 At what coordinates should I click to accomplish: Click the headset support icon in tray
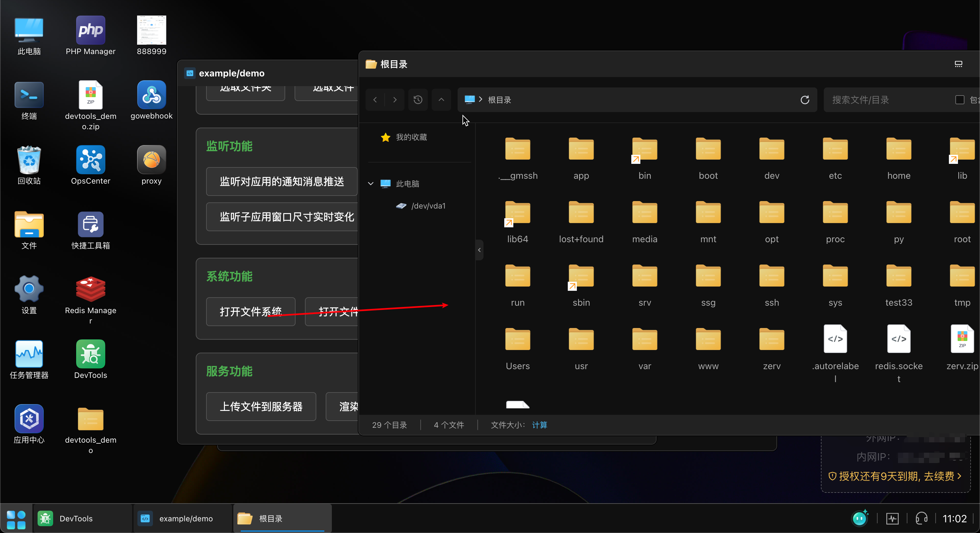click(921, 518)
